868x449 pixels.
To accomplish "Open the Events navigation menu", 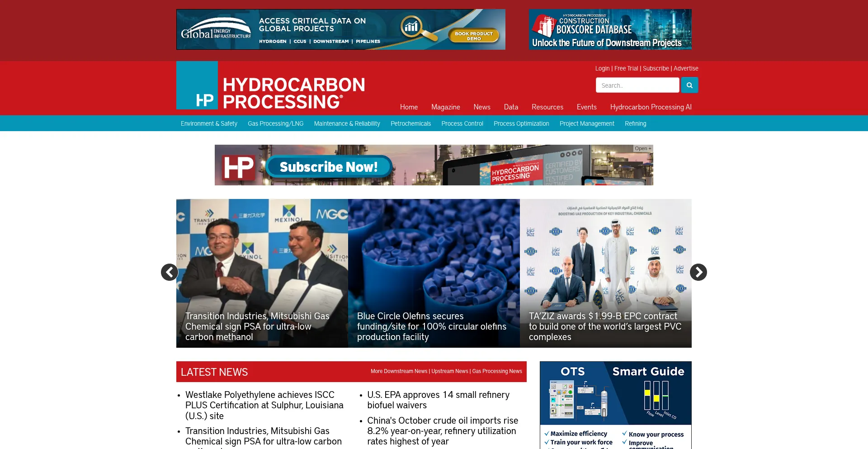I will pos(586,107).
